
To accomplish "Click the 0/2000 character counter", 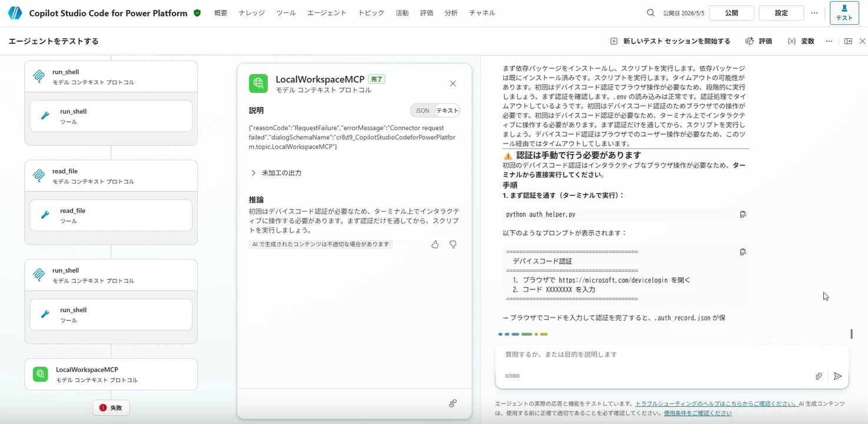I will 513,376.
